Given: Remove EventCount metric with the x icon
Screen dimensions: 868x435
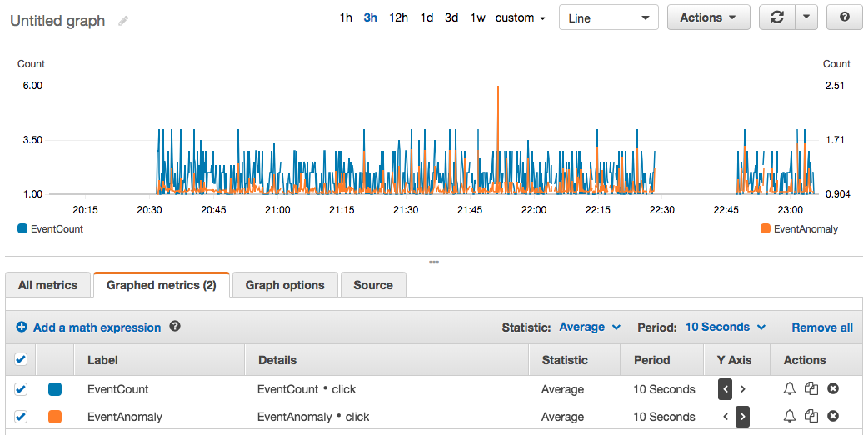Looking at the screenshot, I should (832, 389).
